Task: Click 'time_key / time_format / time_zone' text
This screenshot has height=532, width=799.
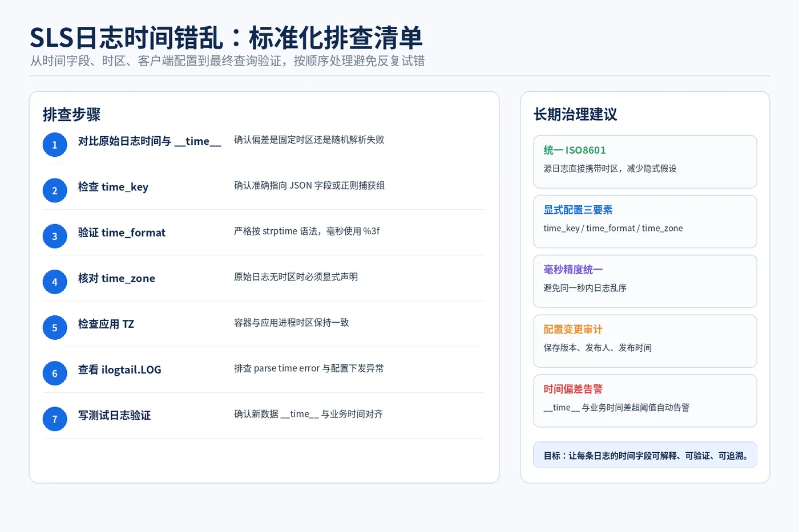Action: pyautogui.click(x=613, y=228)
